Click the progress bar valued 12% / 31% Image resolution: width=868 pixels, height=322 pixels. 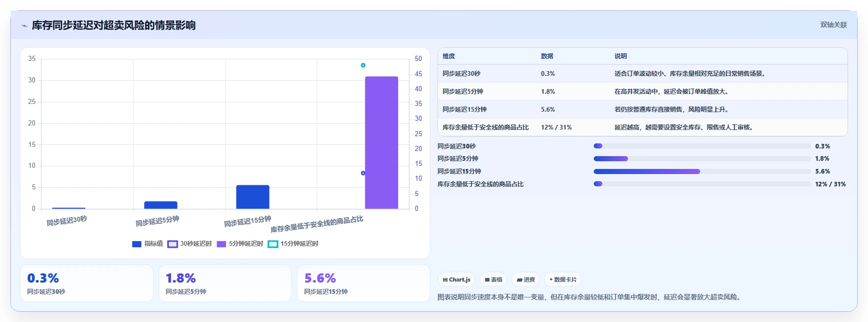(702, 184)
